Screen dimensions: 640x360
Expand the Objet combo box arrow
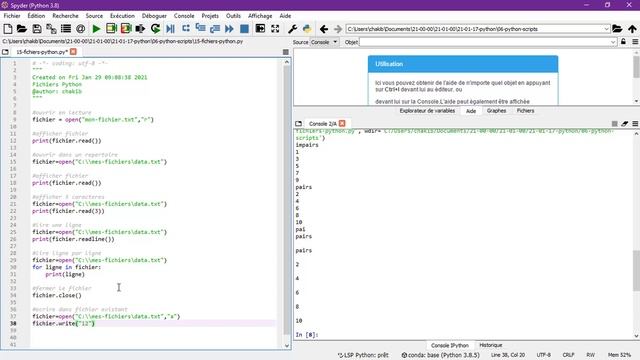[x=613, y=42]
